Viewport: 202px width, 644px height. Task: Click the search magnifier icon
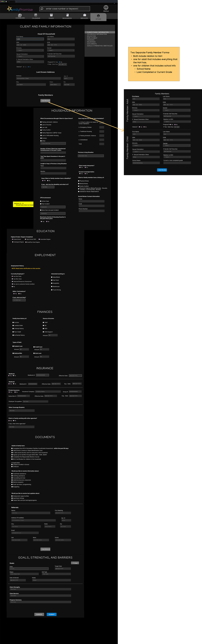(42, 9)
